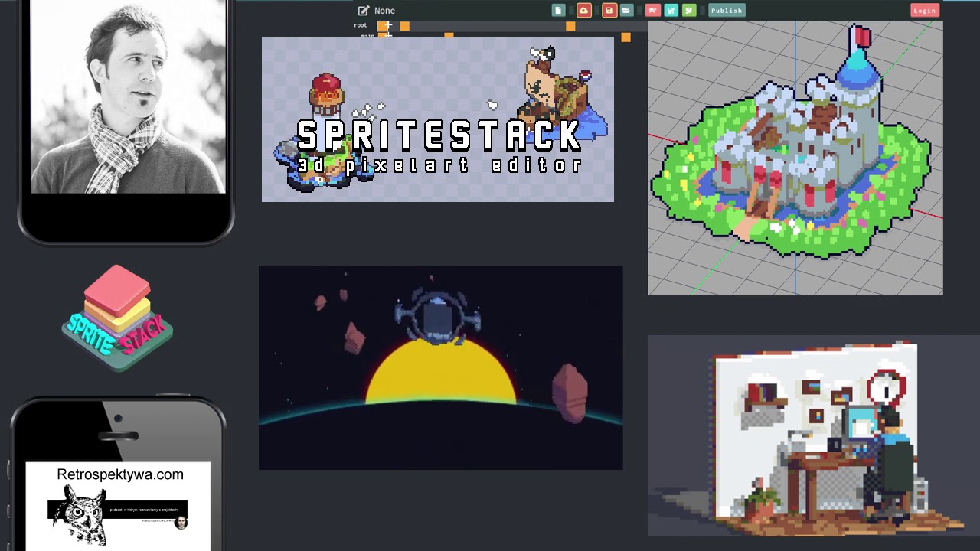The image size is (980, 551).
Task: Click the red Login button
Action: [924, 10]
